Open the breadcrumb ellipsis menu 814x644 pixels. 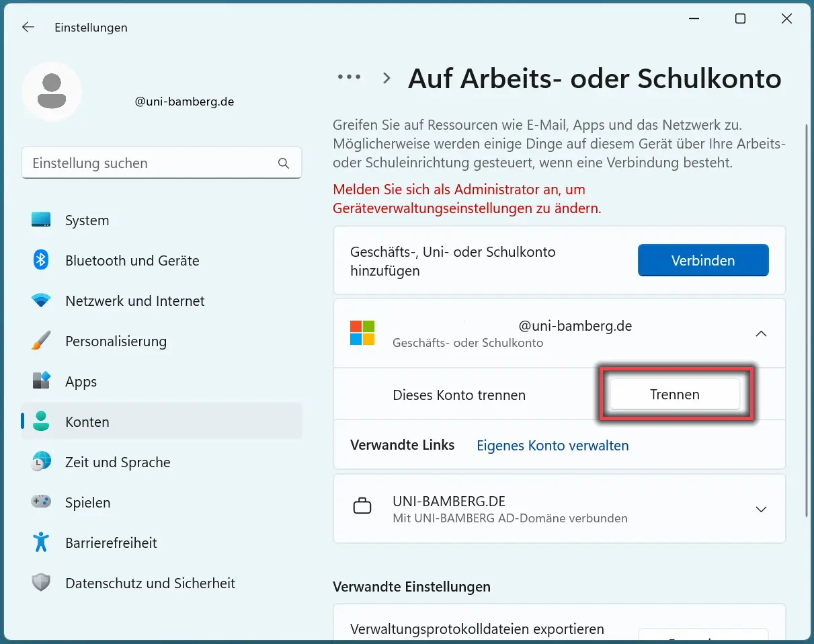click(349, 77)
